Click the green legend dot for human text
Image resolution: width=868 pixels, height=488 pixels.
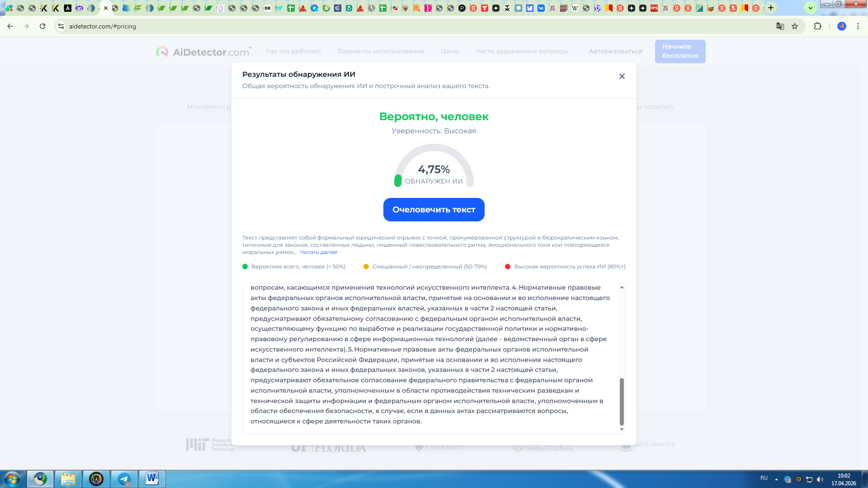click(x=245, y=267)
